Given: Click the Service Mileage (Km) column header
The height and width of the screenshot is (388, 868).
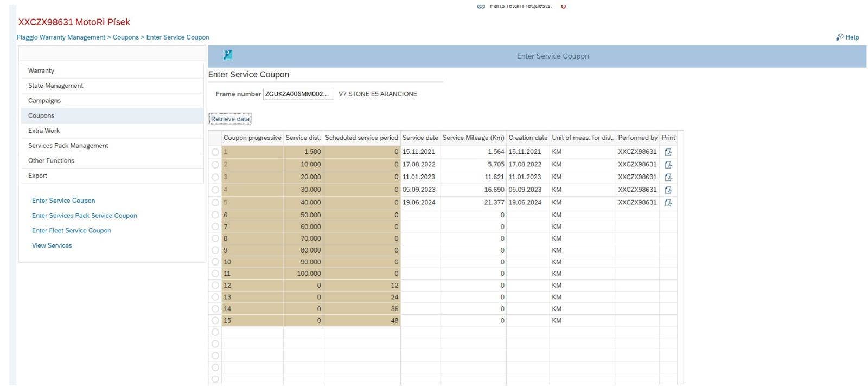Looking at the screenshot, I should (474, 138).
